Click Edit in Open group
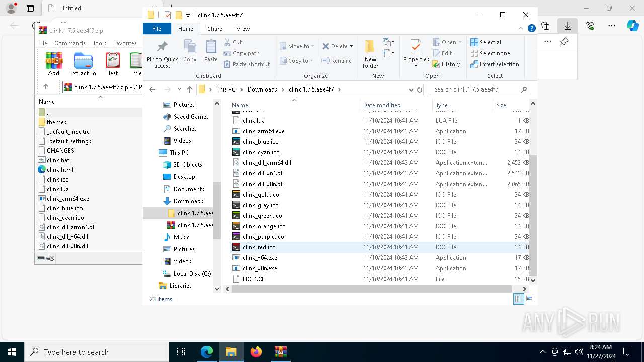Image resolution: width=644 pixels, height=362 pixels. click(442, 53)
